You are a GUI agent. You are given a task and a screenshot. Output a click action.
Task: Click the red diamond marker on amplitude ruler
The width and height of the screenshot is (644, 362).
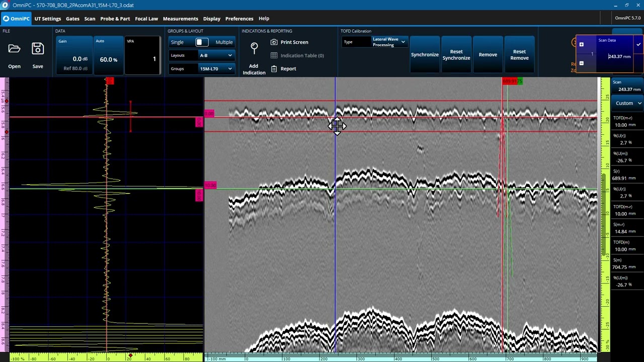point(130,356)
